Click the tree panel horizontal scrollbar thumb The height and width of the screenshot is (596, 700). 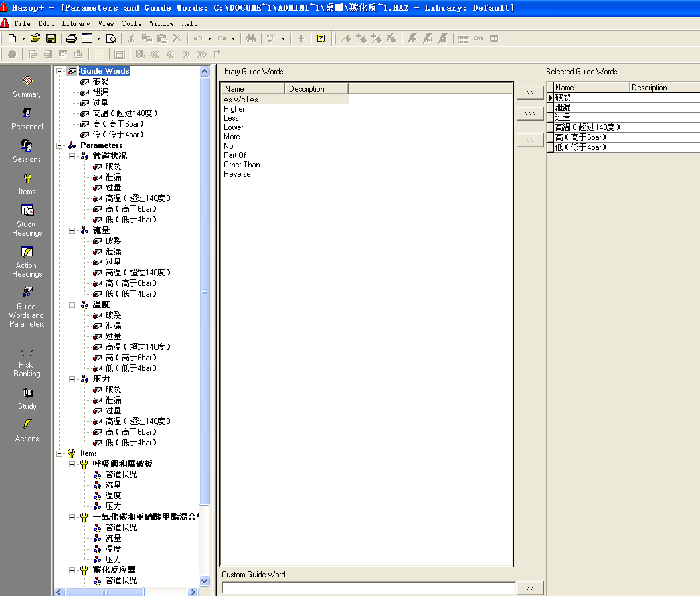(x=105, y=592)
